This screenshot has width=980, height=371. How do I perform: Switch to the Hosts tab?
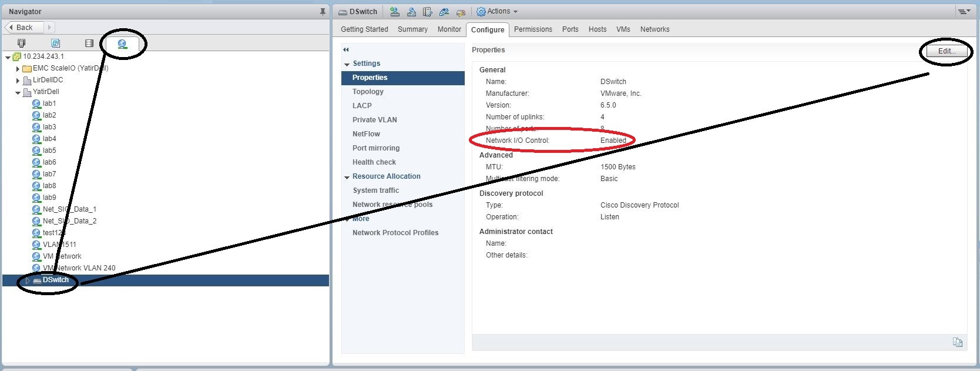coord(598,29)
